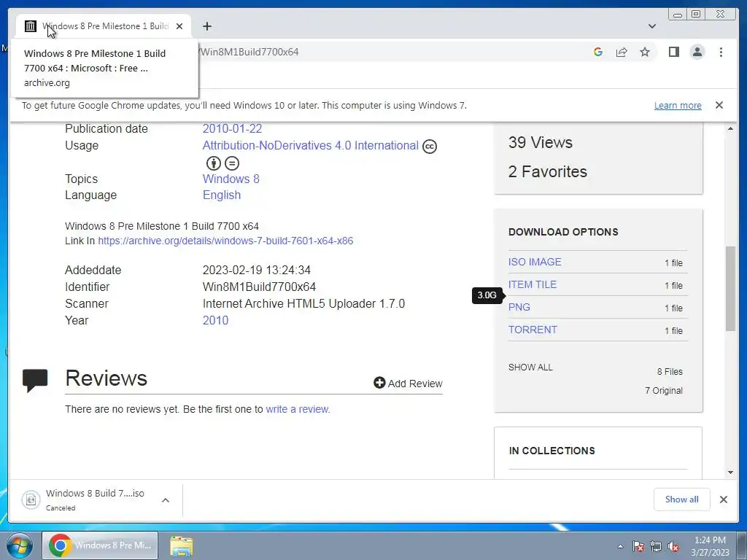Click the write a review link

pos(298,409)
